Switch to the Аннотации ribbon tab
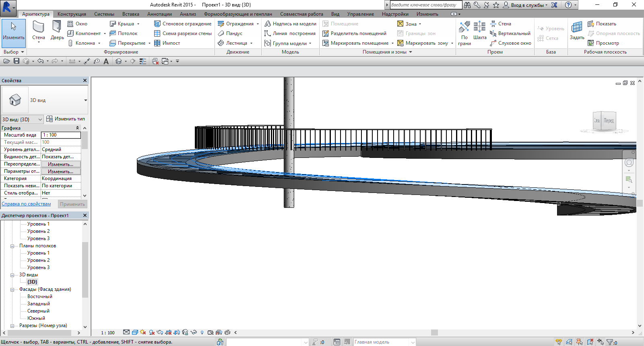This screenshot has height=346, width=644. (x=159, y=14)
